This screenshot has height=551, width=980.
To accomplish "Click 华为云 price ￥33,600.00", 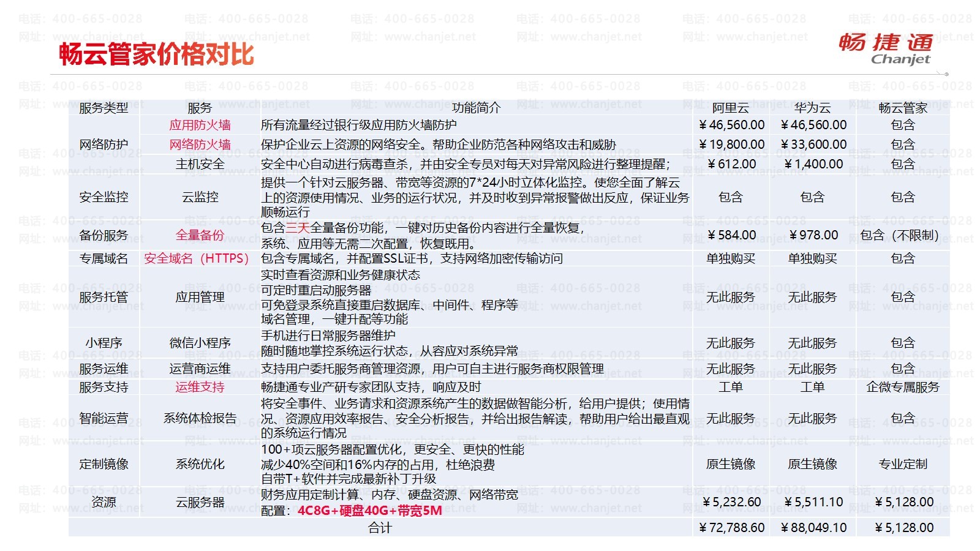I will click(x=813, y=145).
